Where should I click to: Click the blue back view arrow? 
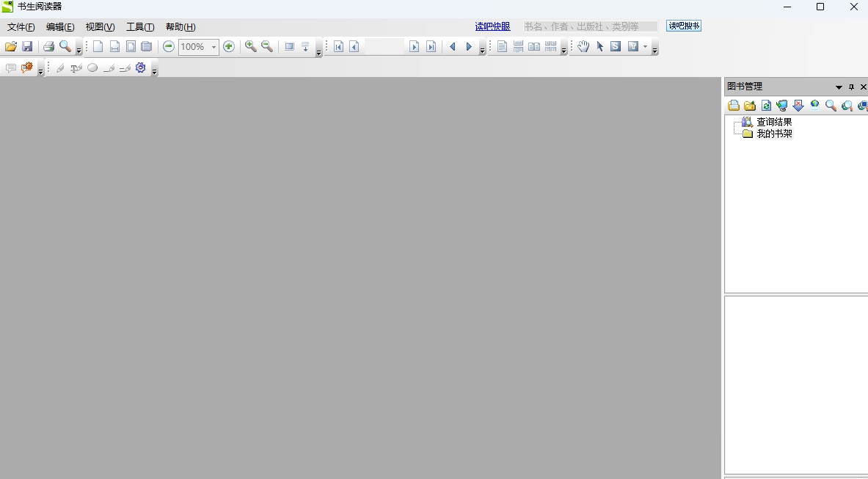click(452, 46)
